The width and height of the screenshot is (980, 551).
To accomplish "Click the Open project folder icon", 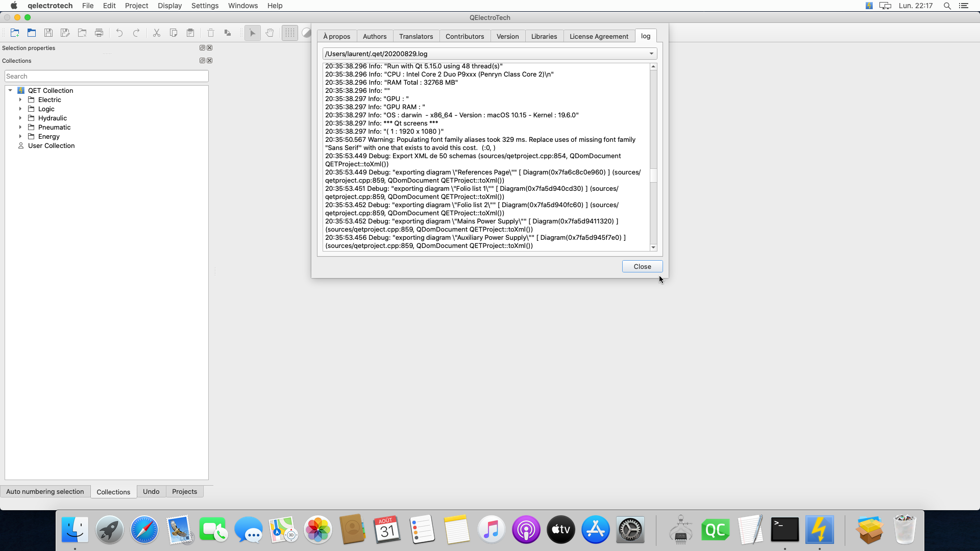I will (32, 33).
